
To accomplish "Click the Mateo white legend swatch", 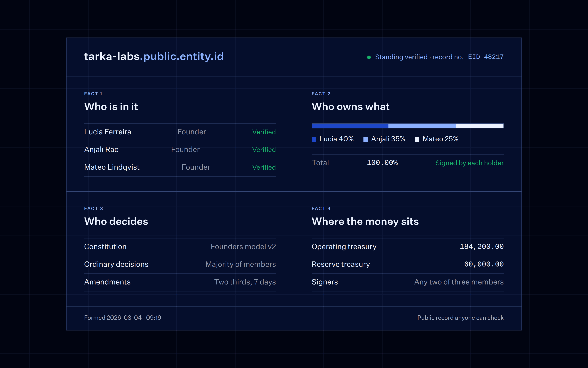I will [417, 139].
